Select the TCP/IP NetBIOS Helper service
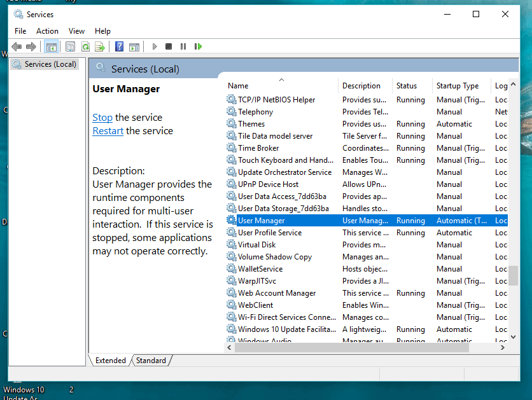This screenshot has height=400, width=532. tap(367, 100)
